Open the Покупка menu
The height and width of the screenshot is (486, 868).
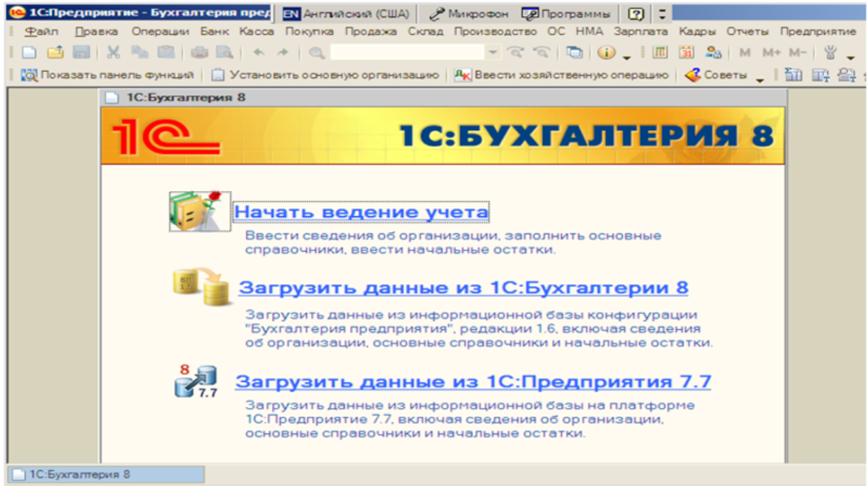pos(309,32)
